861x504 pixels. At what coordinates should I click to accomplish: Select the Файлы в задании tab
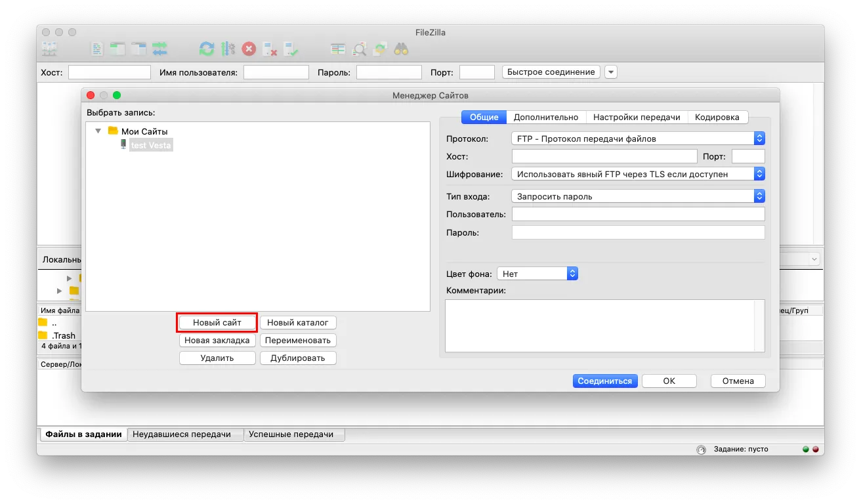(83, 434)
